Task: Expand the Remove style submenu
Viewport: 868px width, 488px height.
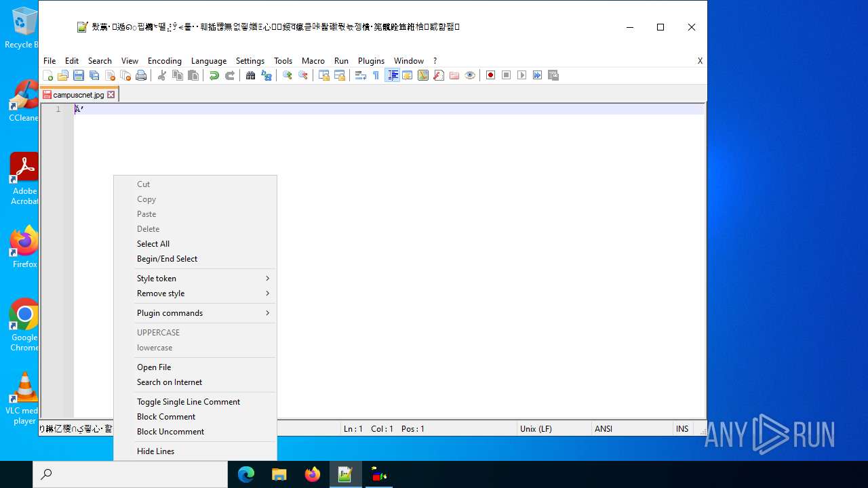Action: 195,293
